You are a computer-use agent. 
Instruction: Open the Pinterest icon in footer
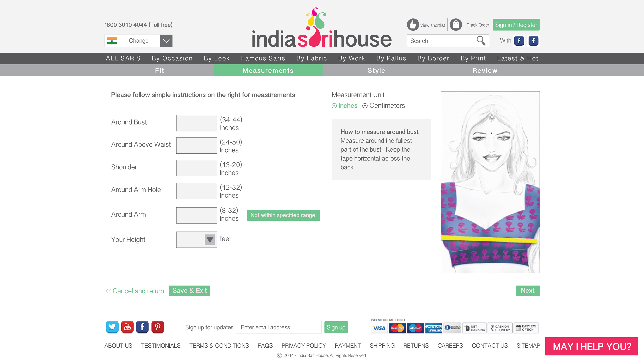157,327
